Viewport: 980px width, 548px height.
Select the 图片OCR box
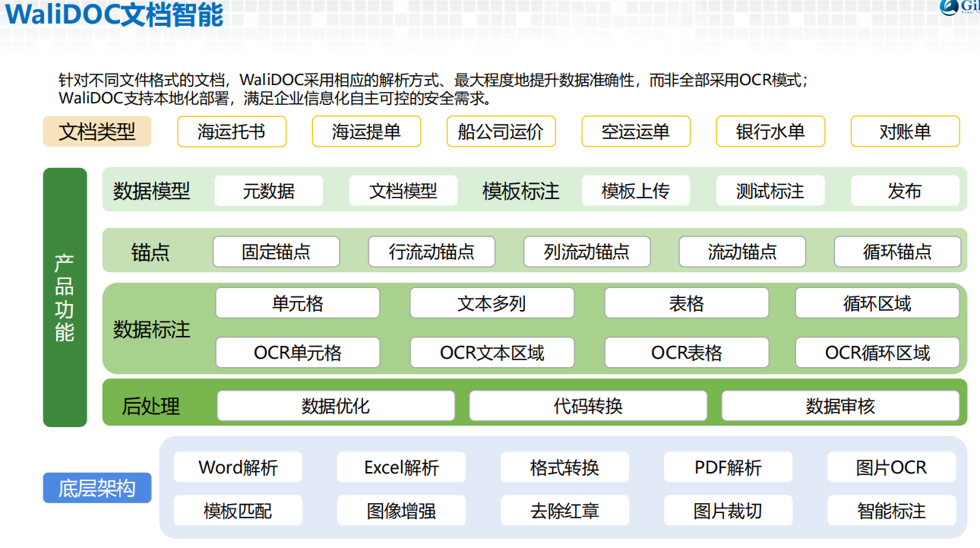point(892,467)
